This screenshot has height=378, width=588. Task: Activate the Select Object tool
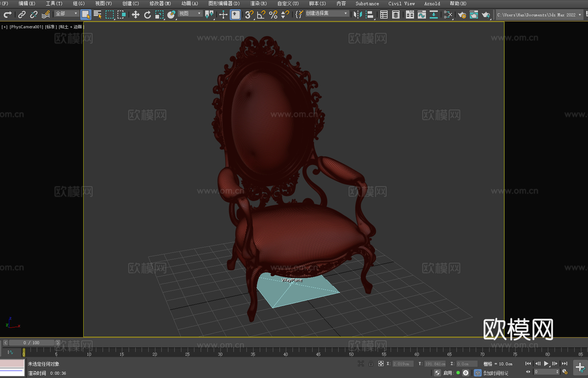(86, 14)
